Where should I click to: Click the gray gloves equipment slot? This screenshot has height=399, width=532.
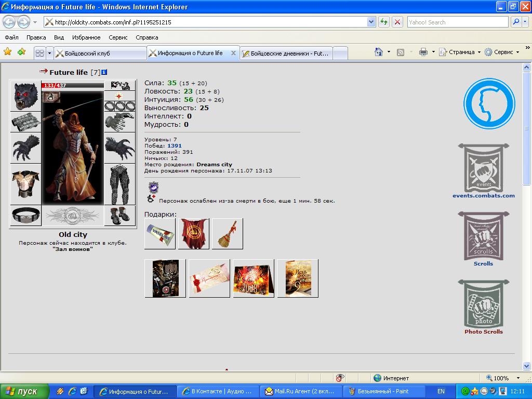(120, 122)
